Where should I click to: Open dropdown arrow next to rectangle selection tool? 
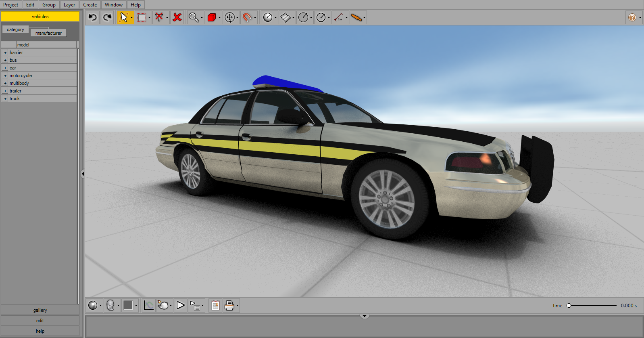point(149,17)
